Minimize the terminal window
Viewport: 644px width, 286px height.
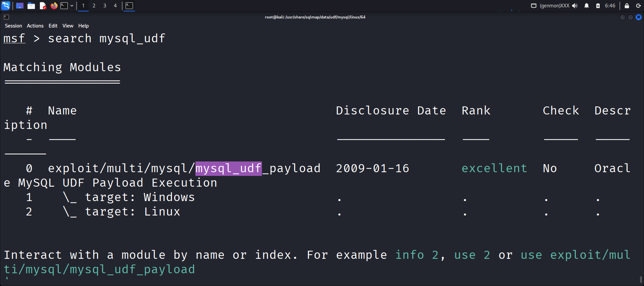[623, 17]
